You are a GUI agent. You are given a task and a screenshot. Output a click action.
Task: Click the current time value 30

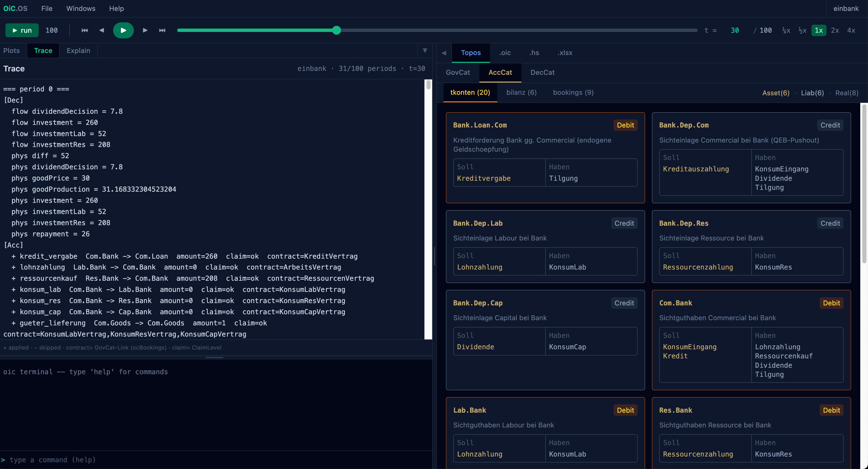pyautogui.click(x=735, y=30)
